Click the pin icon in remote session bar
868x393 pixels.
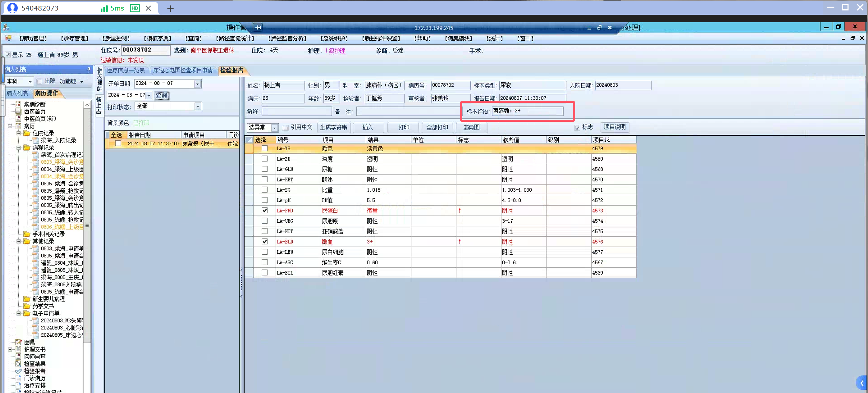[x=258, y=27]
